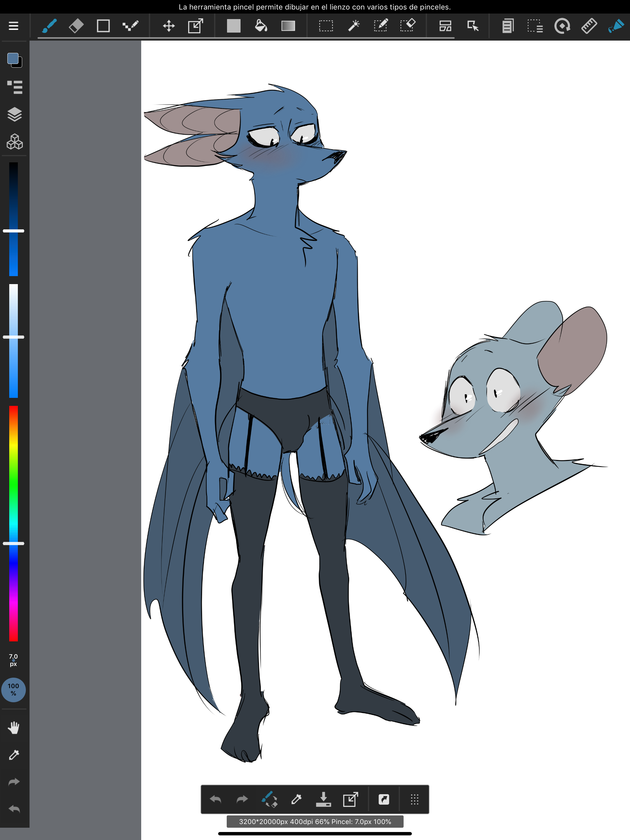The height and width of the screenshot is (840, 630).
Task: Activate the Magic Wand selection tool
Action: click(353, 26)
